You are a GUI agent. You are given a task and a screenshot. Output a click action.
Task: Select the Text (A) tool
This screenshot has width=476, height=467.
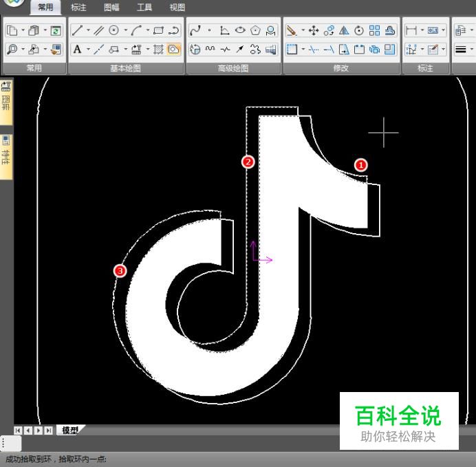tap(78, 49)
